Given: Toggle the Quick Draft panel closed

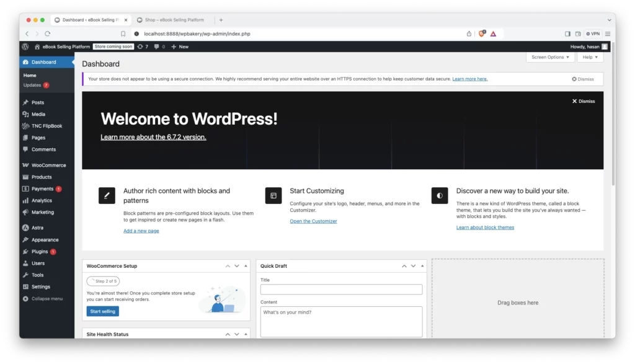Looking at the screenshot, I should coord(422,266).
